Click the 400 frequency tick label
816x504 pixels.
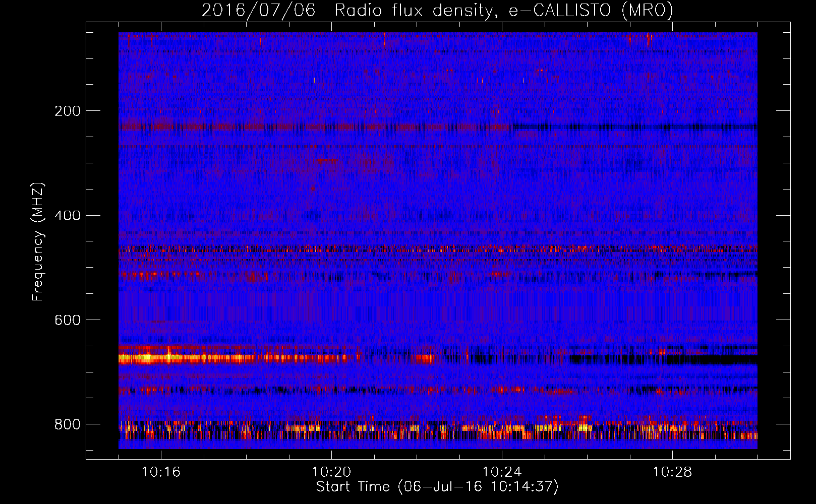click(68, 216)
